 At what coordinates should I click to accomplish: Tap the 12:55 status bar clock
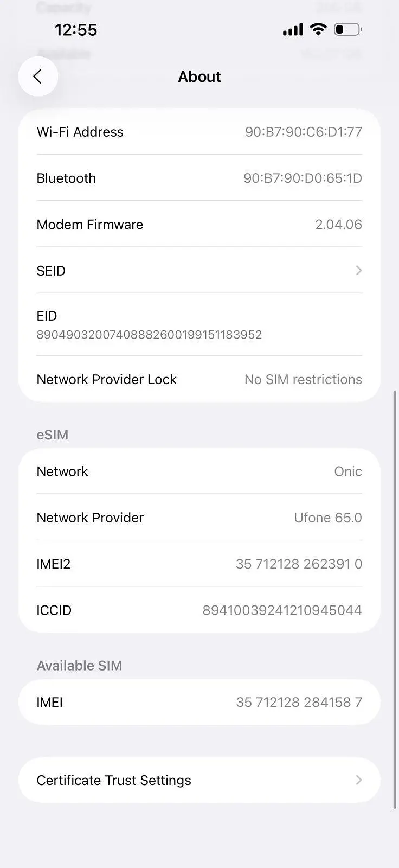(x=76, y=30)
